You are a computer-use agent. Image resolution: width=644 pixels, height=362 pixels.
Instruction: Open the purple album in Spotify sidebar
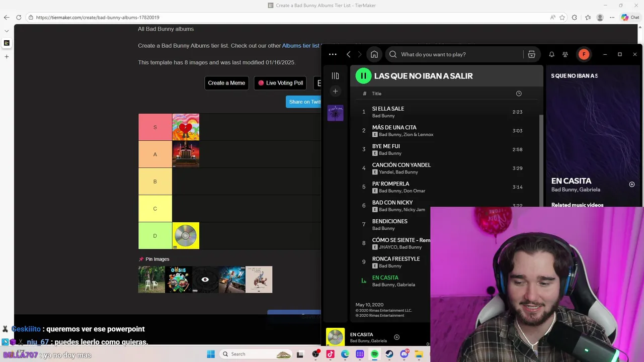point(335,113)
